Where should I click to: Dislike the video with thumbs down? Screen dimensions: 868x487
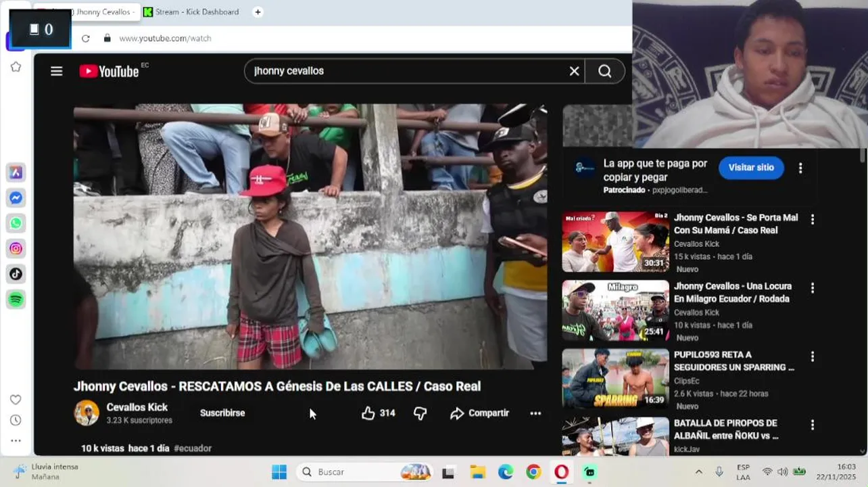pos(420,413)
